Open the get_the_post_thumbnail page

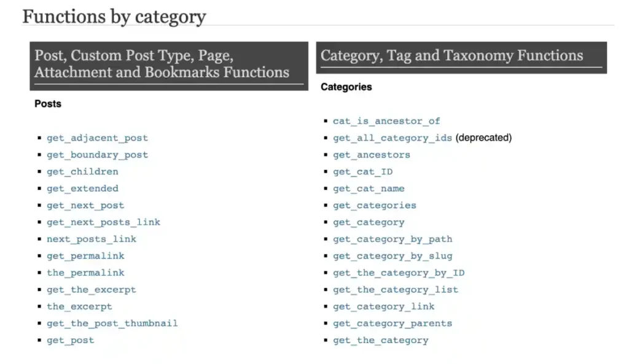point(112,323)
